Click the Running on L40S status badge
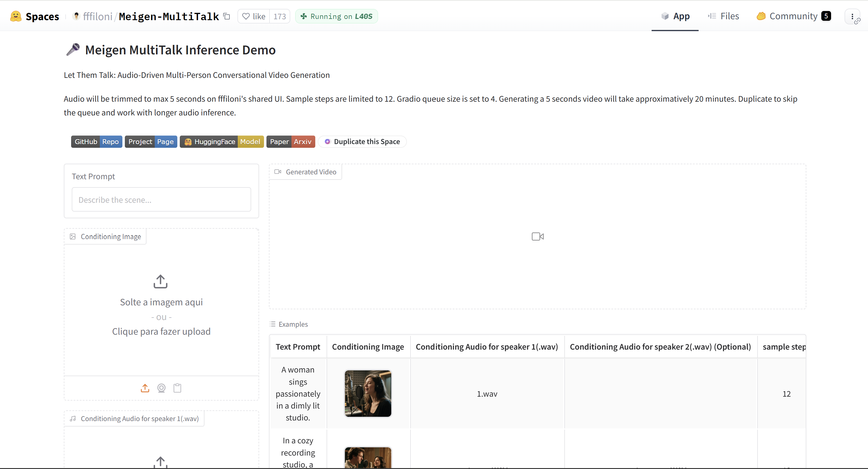Viewport: 868px width, 469px height. pyautogui.click(x=336, y=16)
